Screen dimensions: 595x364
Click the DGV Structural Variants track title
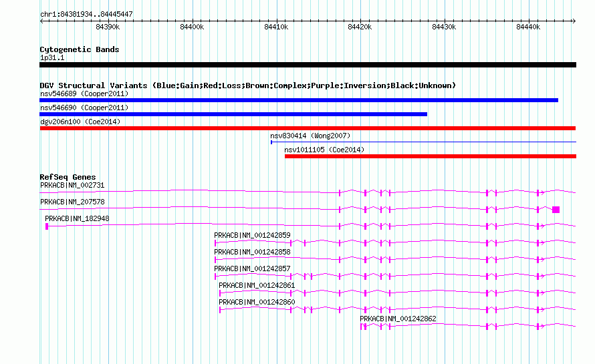(x=248, y=85)
